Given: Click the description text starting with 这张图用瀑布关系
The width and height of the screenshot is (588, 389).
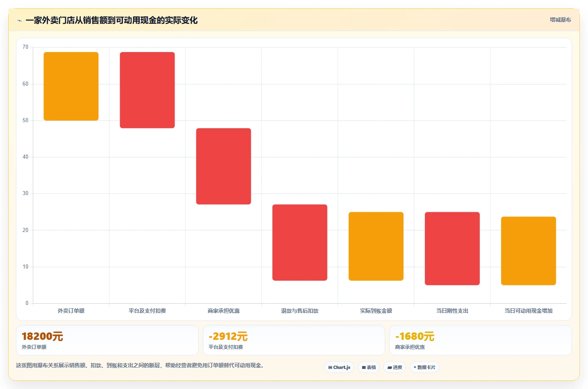Looking at the screenshot, I should 141,365.
